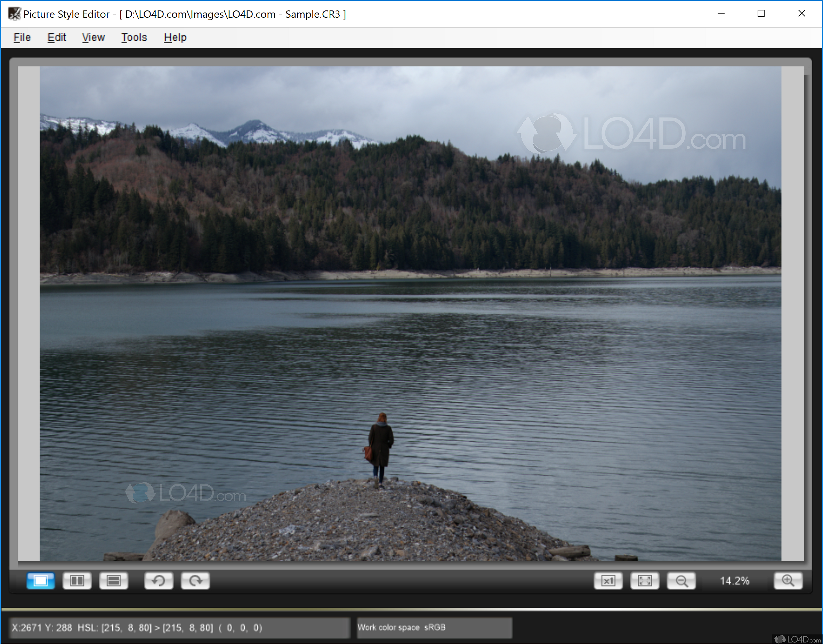The width and height of the screenshot is (823, 644).
Task: Click the Work color space sRGB field
Action: (x=434, y=627)
